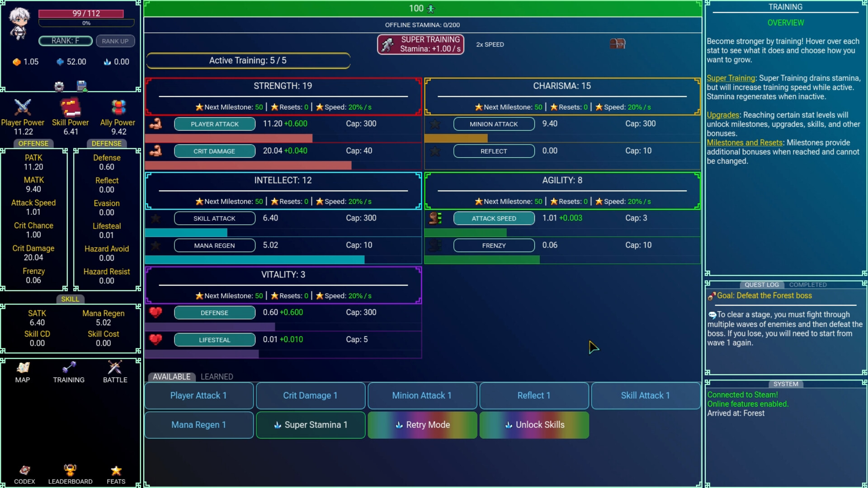Open Feats via the star icon

116,471
